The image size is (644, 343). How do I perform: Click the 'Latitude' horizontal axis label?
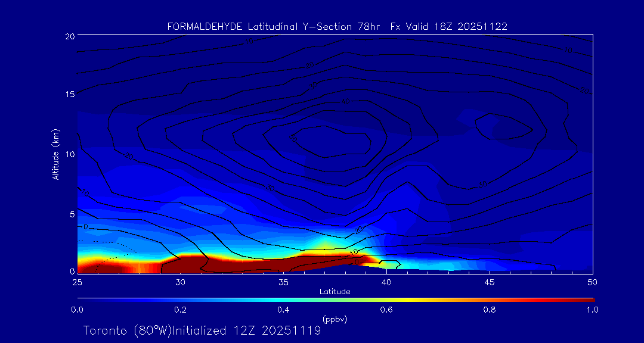click(335, 292)
